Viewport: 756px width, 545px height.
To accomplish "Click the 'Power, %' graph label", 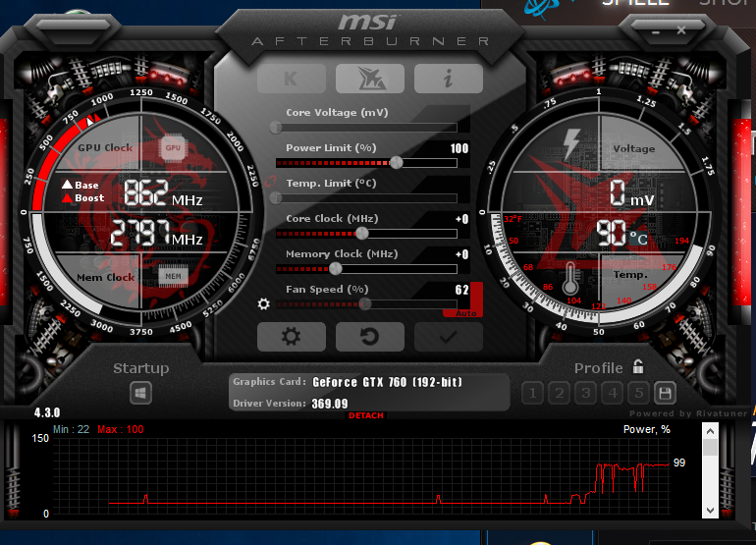I will pos(647,429).
